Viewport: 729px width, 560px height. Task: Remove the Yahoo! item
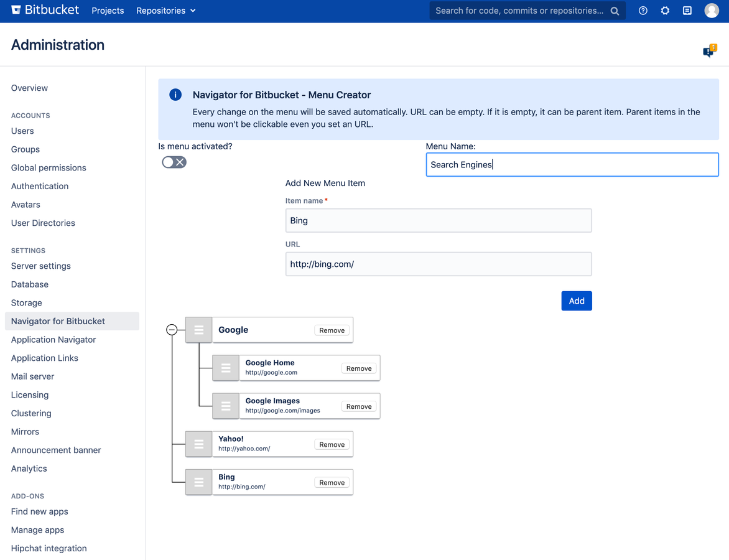click(x=332, y=445)
